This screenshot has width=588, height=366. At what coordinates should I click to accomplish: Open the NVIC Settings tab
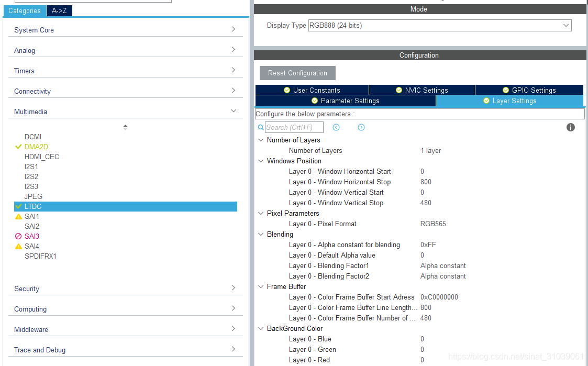coord(422,90)
